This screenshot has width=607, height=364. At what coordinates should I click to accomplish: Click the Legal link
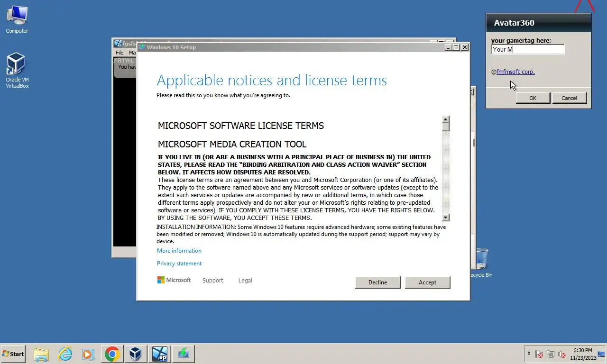[245, 281]
